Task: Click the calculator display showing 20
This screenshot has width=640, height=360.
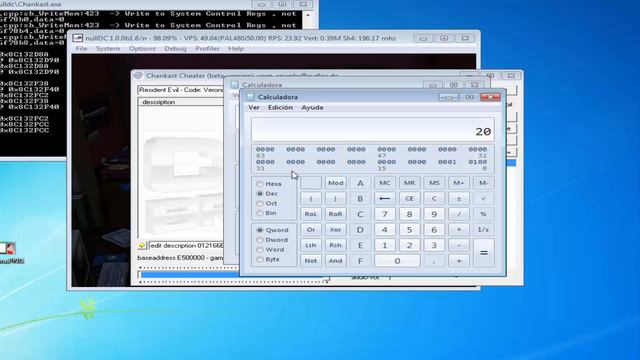Action: (x=373, y=130)
